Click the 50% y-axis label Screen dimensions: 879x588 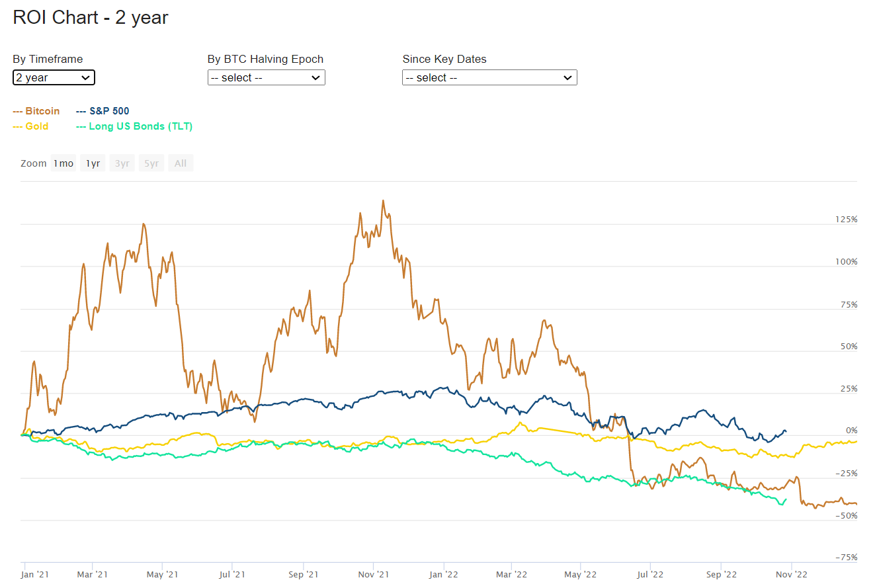point(849,347)
